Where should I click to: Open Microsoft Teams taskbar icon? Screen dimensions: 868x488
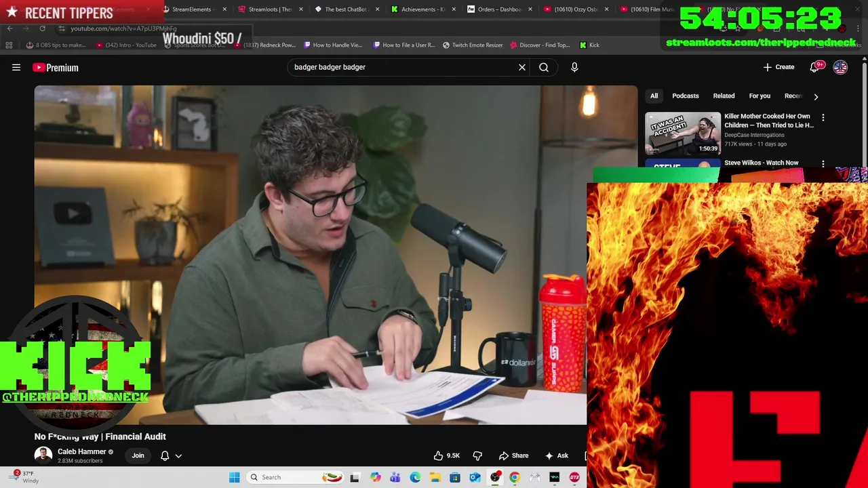click(395, 477)
